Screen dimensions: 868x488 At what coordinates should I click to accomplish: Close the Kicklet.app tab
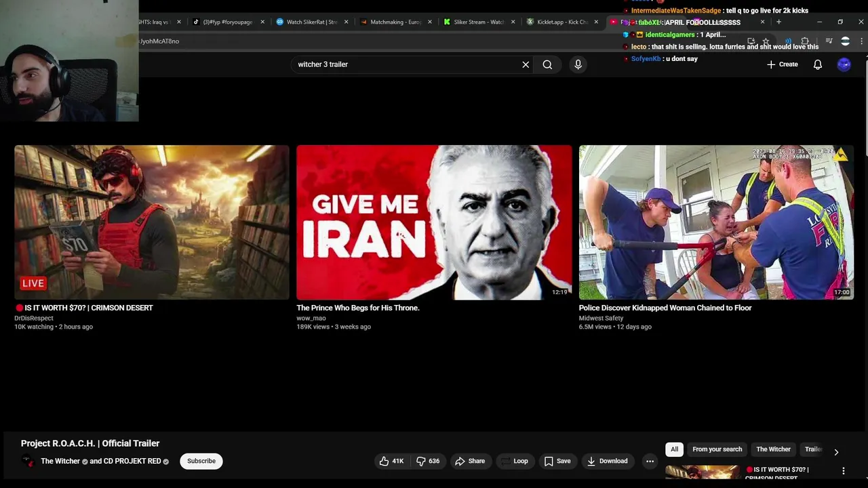point(596,22)
